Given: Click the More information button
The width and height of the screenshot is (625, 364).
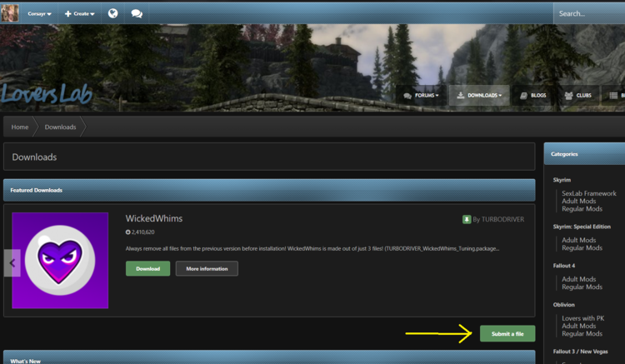Looking at the screenshot, I should pos(207,268).
